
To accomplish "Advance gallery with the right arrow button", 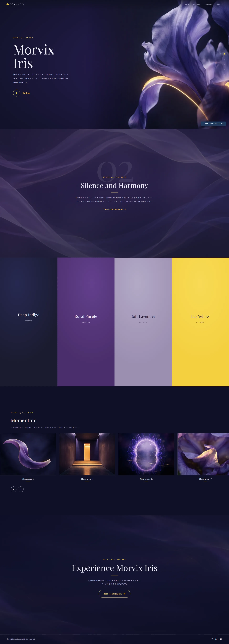I will coord(21,489).
